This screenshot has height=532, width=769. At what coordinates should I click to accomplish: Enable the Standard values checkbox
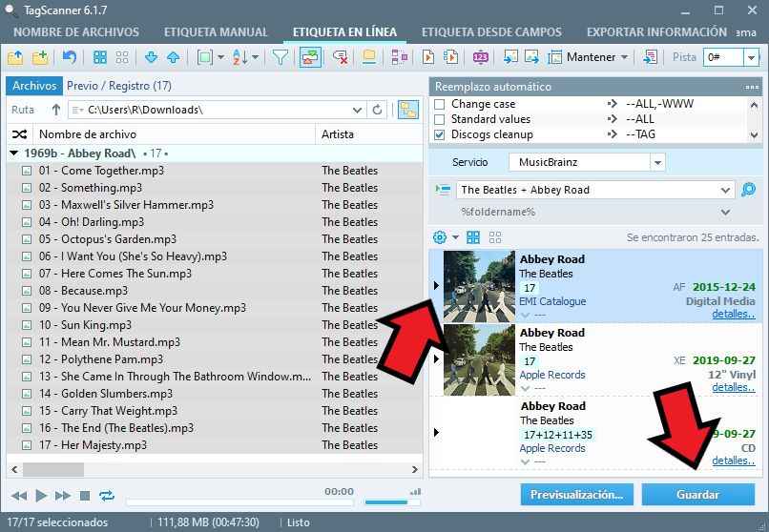pyautogui.click(x=440, y=119)
